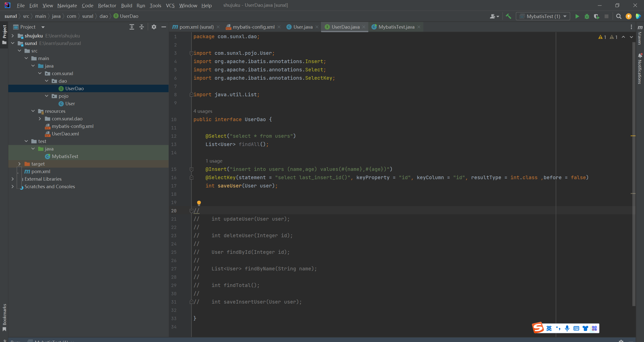Click Run with Coverage icon
644x342 pixels.
tap(597, 16)
